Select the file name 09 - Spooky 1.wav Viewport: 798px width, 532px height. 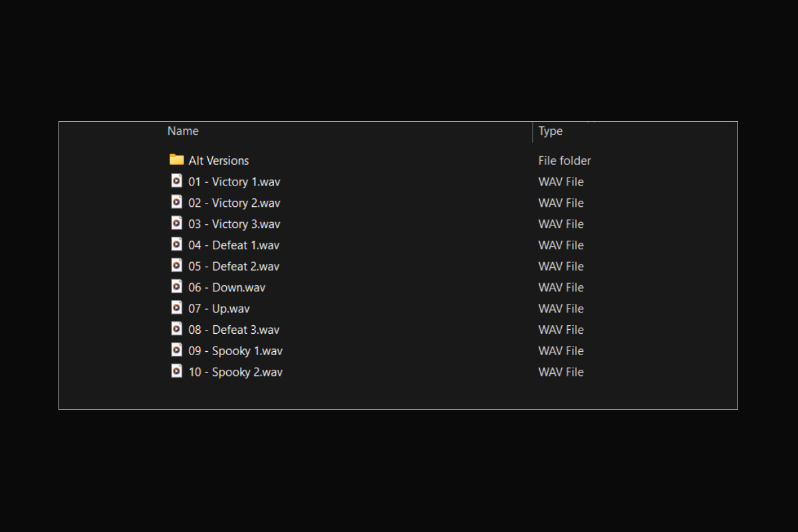(235, 351)
